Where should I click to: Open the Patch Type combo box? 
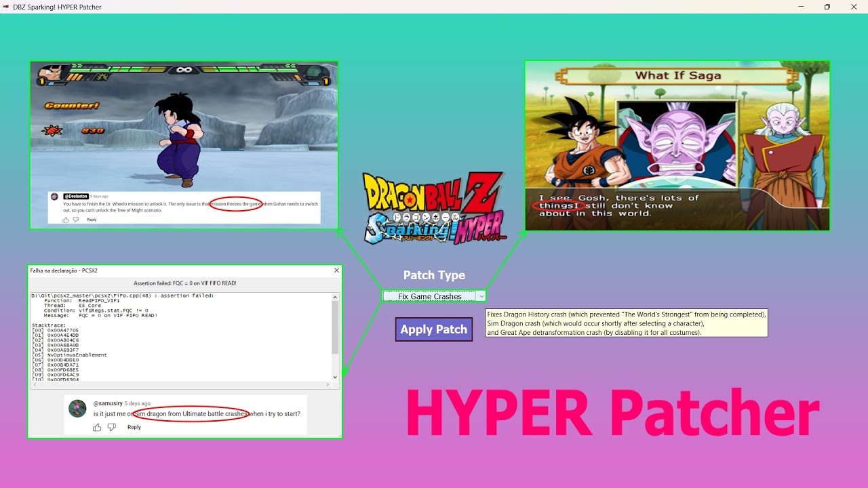point(434,296)
